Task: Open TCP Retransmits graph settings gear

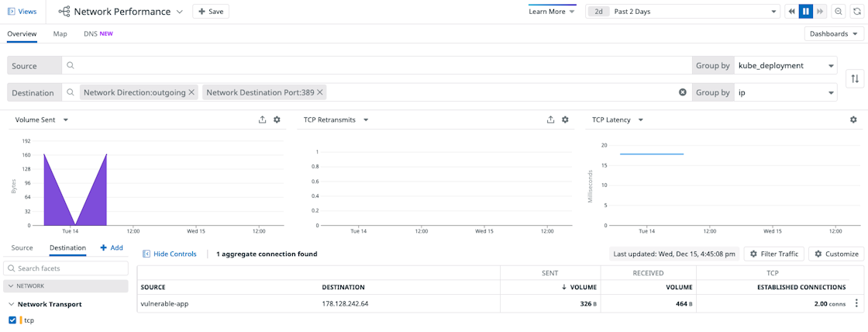Action: 565,119
